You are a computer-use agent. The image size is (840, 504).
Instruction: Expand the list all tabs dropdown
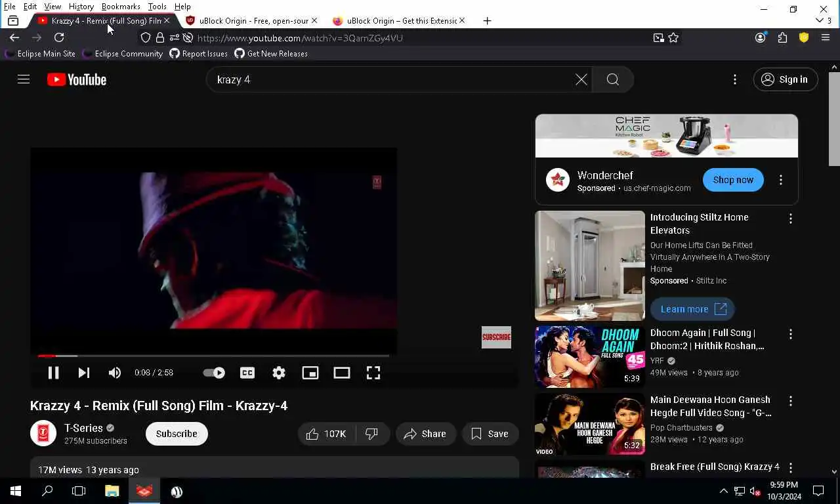820,21
